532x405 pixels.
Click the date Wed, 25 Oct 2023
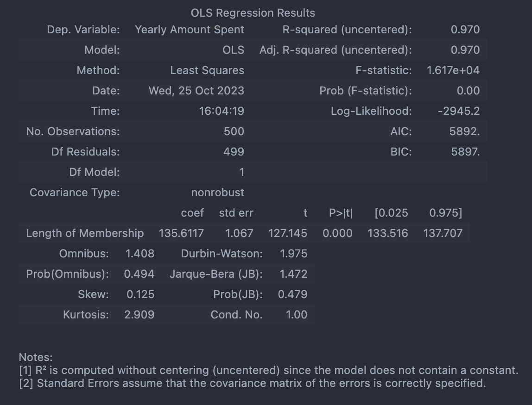(x=196, y=91)
